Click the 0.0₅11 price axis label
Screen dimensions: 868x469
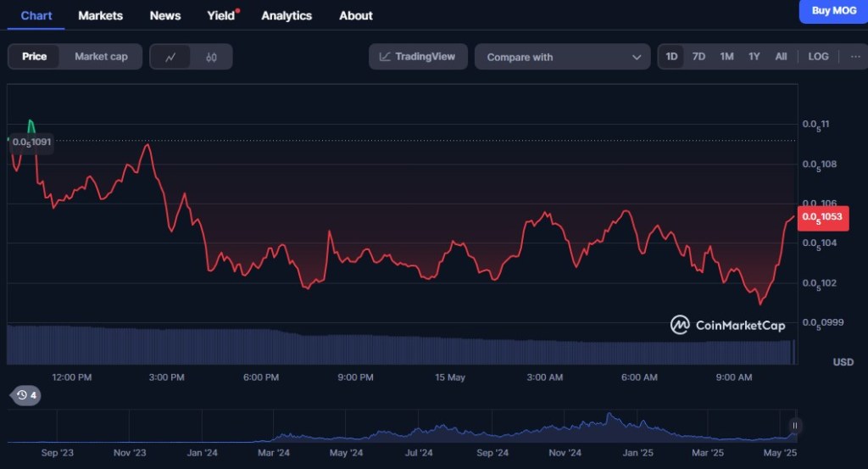816,125
